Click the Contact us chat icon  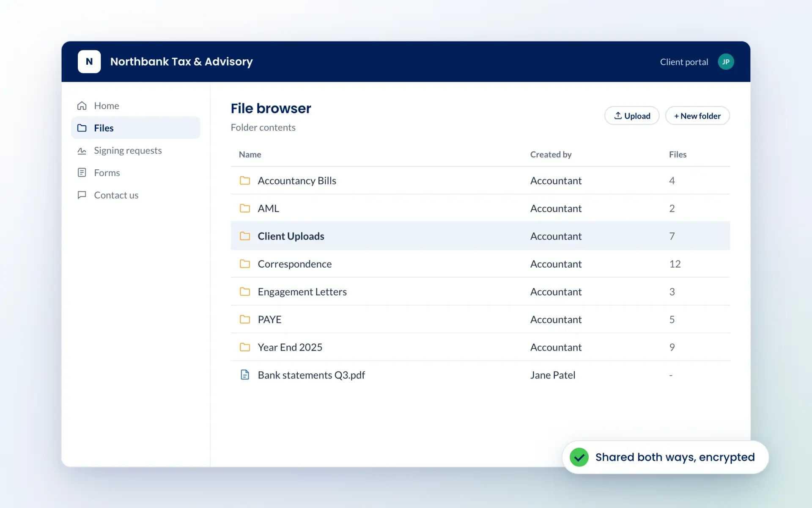point(82,195)
